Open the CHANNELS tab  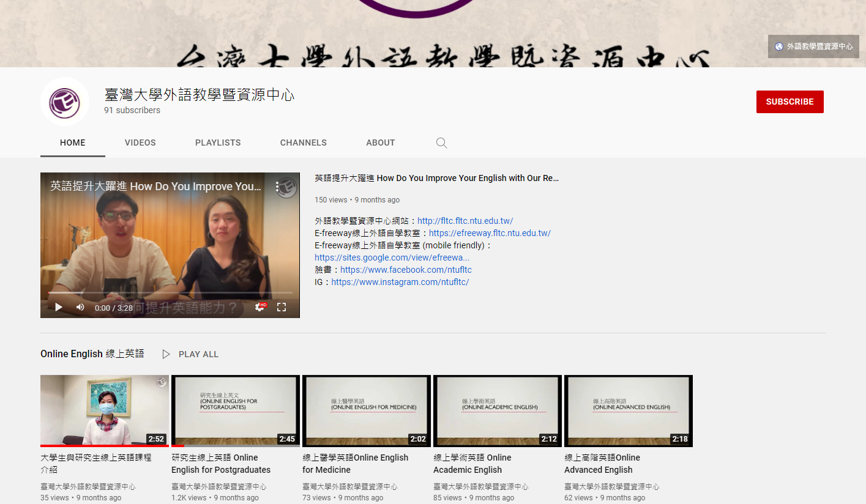click(304, 143)
